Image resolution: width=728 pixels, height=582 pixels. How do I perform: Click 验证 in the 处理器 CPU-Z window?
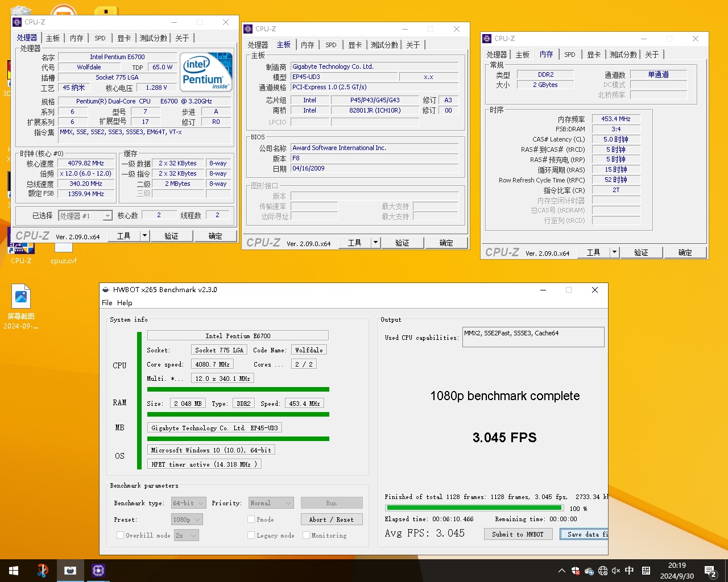[171, 236]
